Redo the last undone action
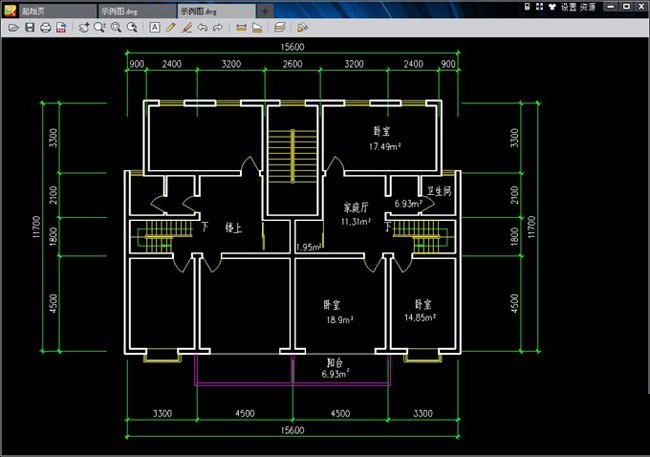The height and width of the screenshot is (457, 650). tap(218, 27)
